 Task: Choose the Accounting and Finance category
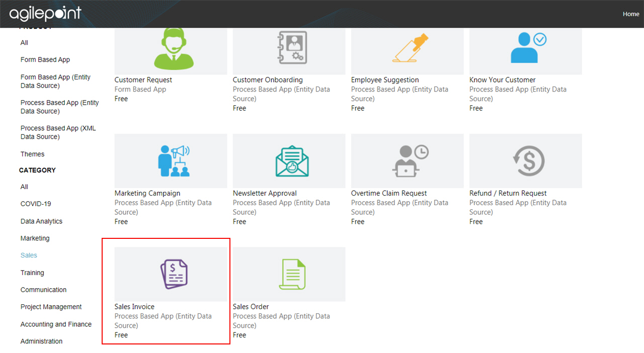click(x=56, y=324)
